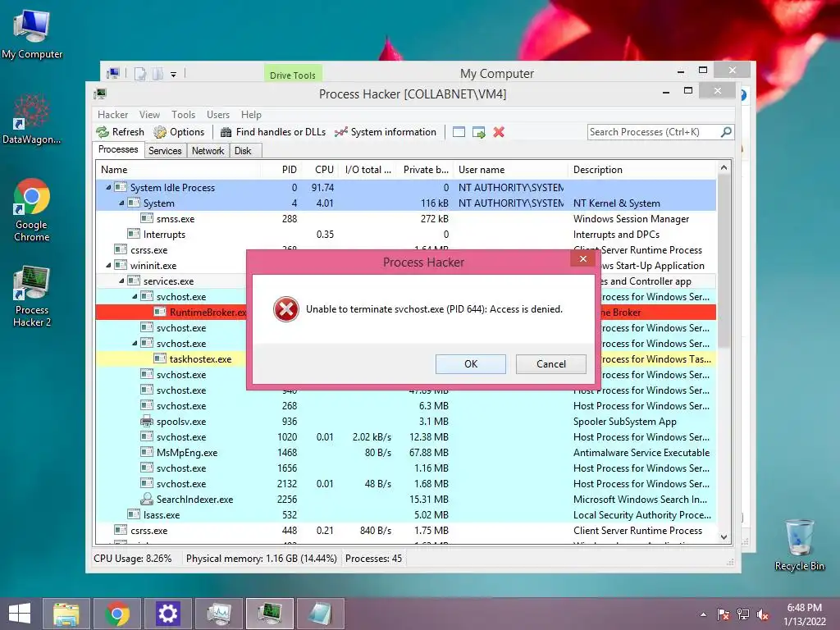
Task: Open the Tools menu
Action: coord(183,115)
